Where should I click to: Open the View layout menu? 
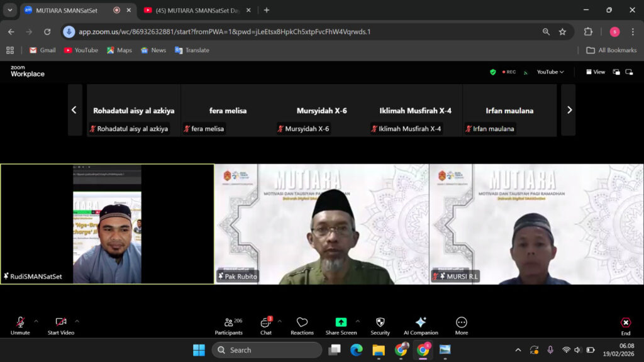(594, 72)
